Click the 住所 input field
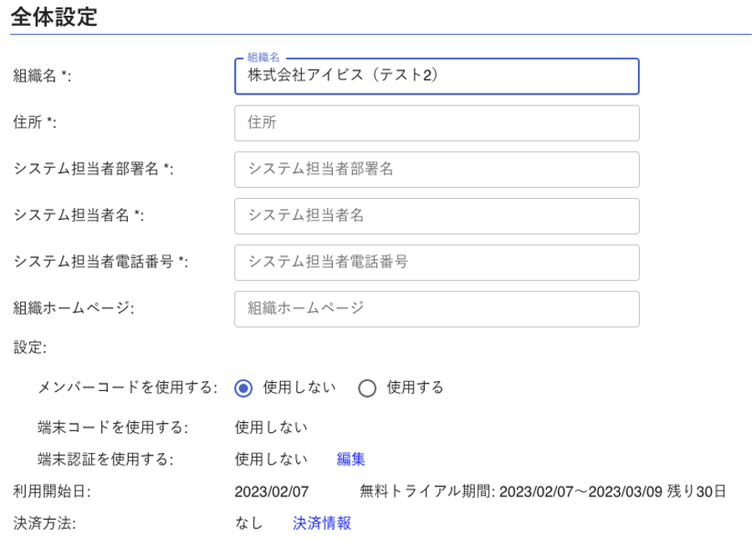Screen dimensions: 756x539 tap(435, 122)
